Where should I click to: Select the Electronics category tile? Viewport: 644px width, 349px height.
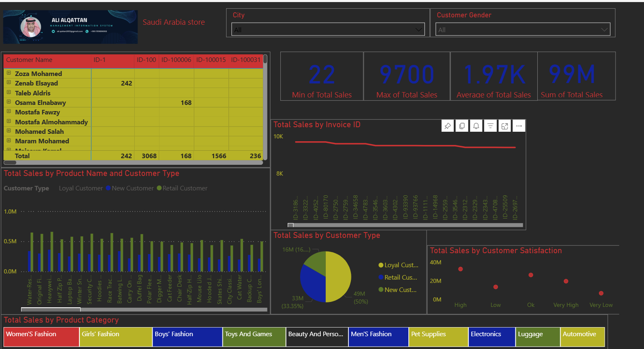pos(492,336)
